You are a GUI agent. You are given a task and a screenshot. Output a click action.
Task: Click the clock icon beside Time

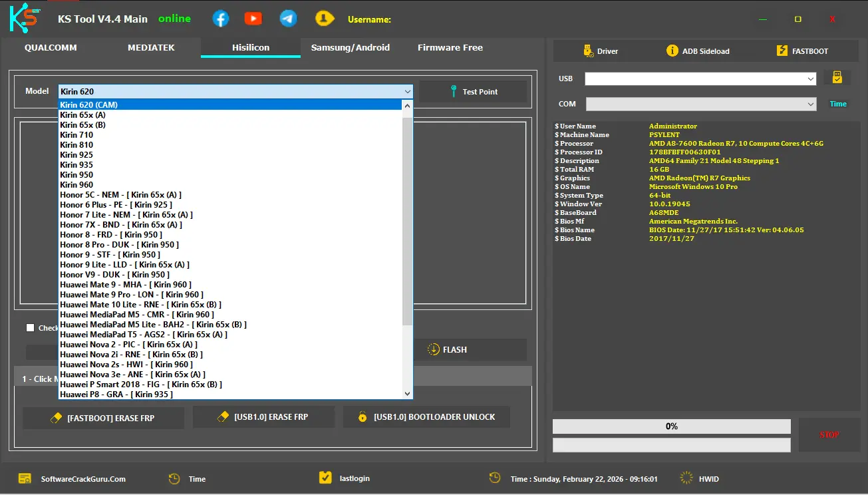click(174, 478)
